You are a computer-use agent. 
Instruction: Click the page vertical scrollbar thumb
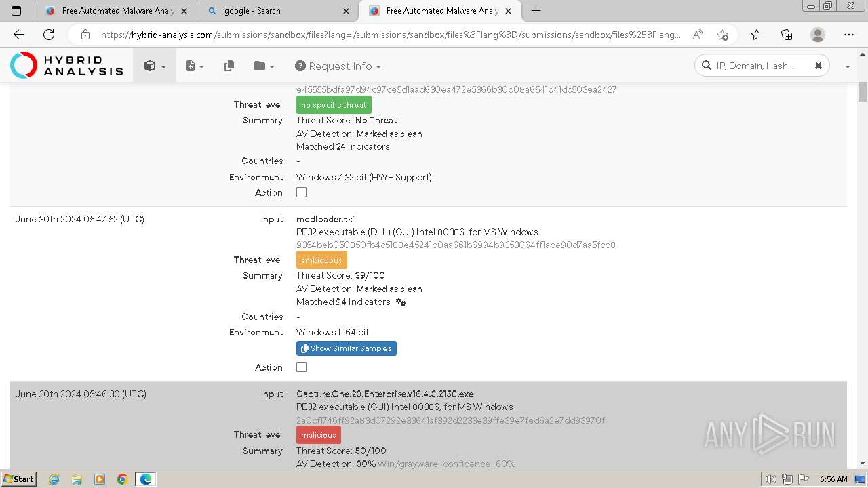(863, 91)
